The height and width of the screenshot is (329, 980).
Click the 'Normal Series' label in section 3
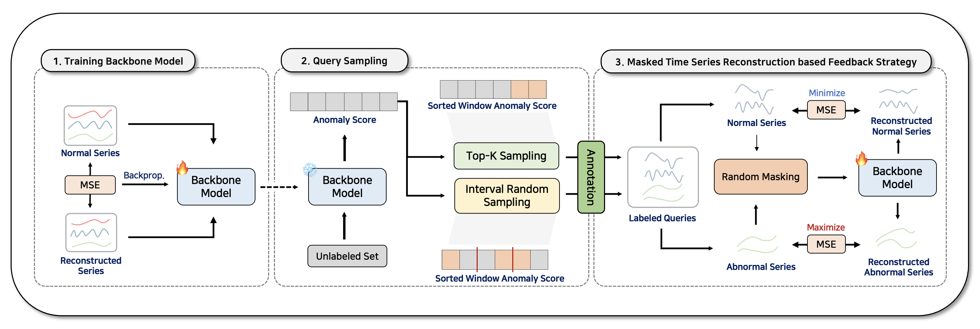(756, 123)
